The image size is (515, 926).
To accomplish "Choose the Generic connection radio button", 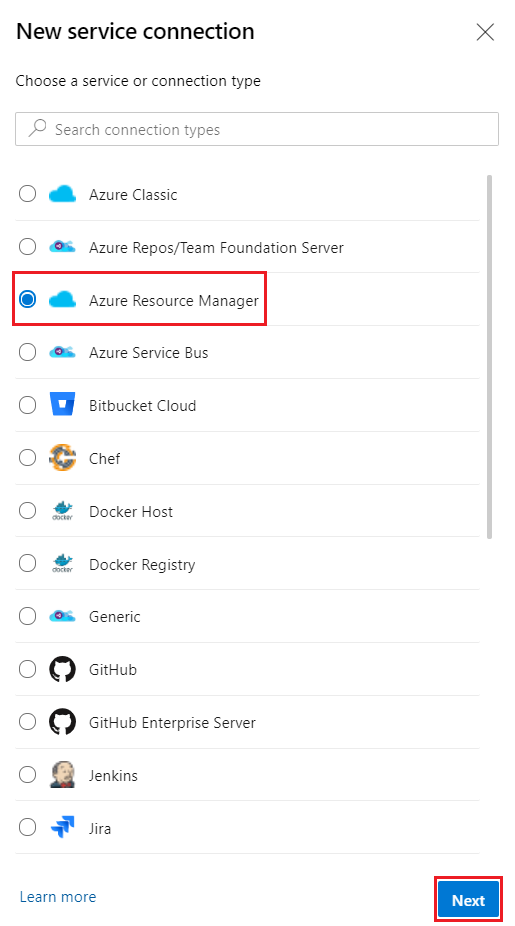I will 27,617.
